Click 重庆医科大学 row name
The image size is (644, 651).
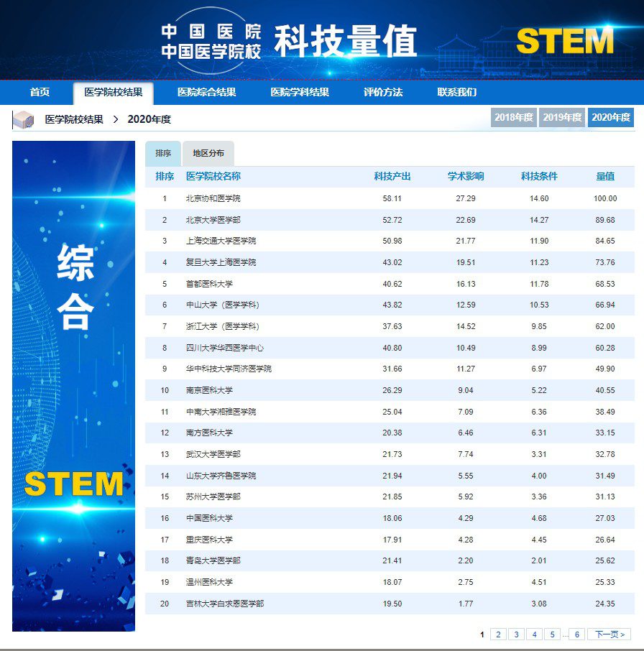point(209,540)
